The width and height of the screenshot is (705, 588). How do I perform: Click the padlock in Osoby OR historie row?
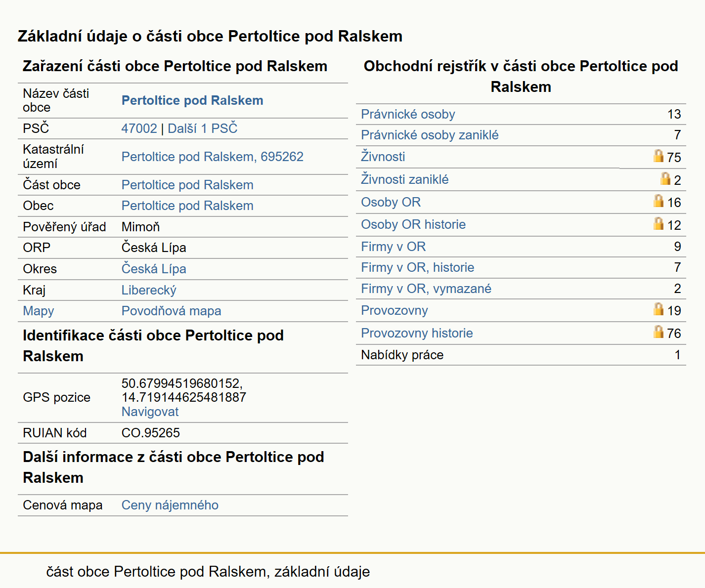658,223
